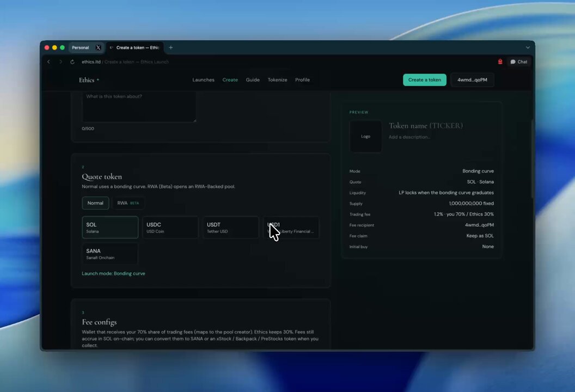Switch to RWA Beta mode

tap(128, 203)
